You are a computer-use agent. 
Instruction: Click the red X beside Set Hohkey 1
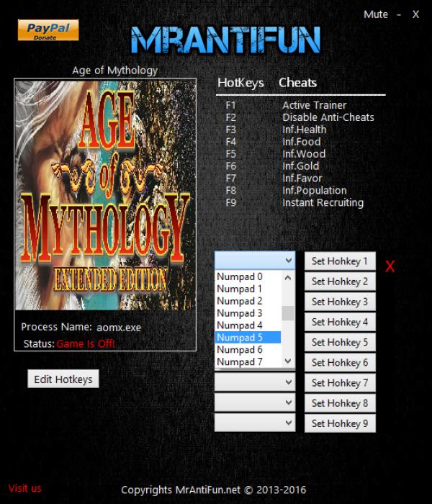coord(390,266)
